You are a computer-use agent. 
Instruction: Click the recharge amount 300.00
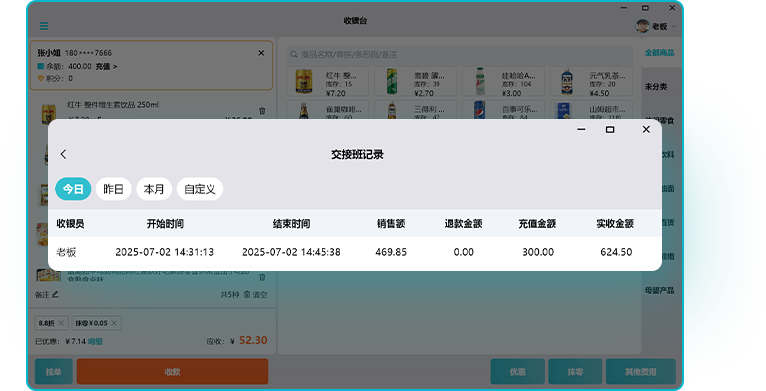point(538,252)
